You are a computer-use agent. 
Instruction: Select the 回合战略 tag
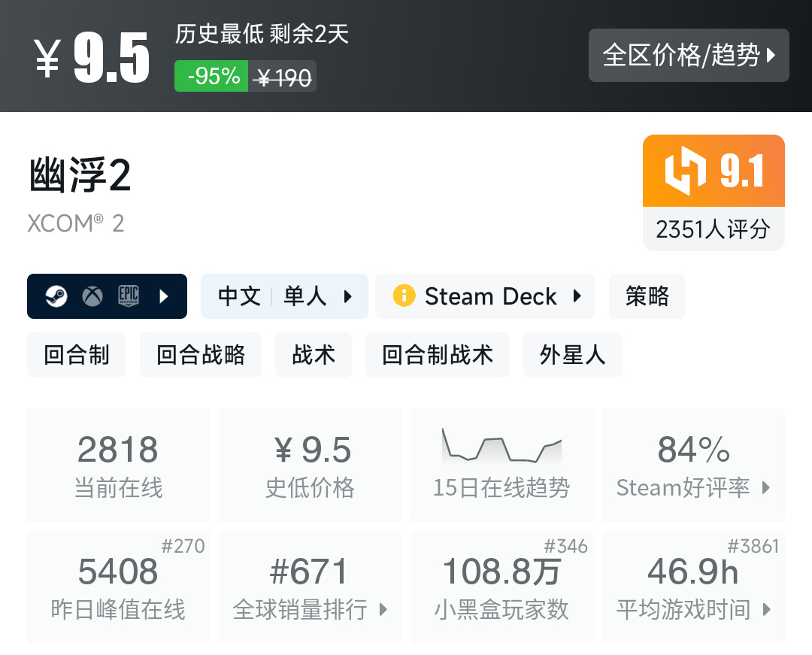201,355
